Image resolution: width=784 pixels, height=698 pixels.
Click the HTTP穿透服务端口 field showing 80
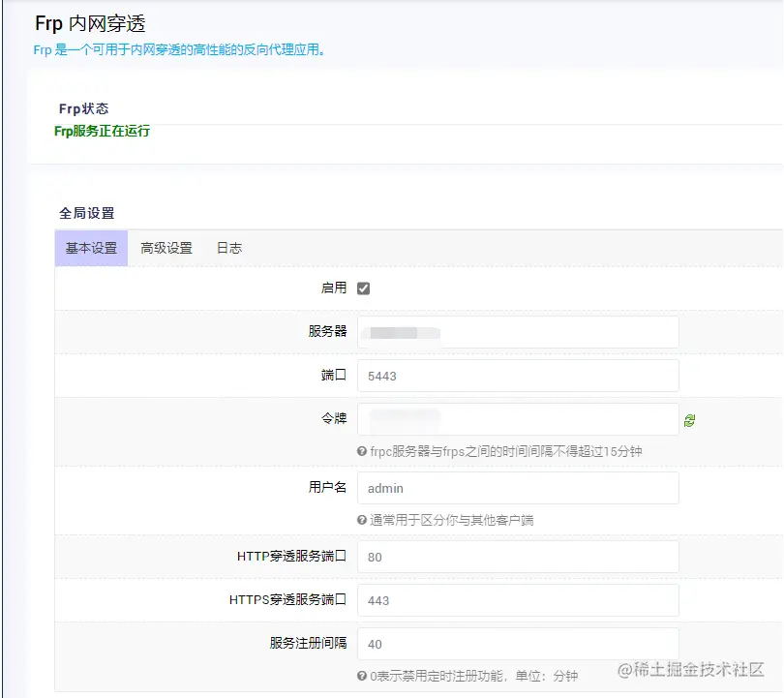[x=518, y=557]
